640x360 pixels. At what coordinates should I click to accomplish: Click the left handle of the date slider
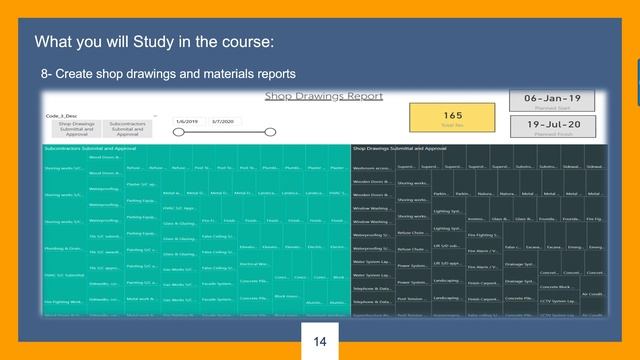pyautogui.click(x=178, y=132)
